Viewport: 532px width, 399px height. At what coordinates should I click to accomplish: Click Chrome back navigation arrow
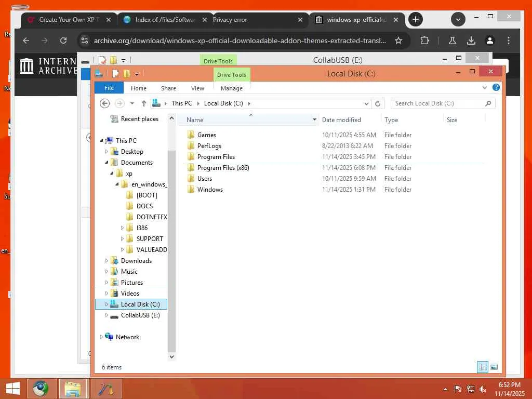click(26, 41)
